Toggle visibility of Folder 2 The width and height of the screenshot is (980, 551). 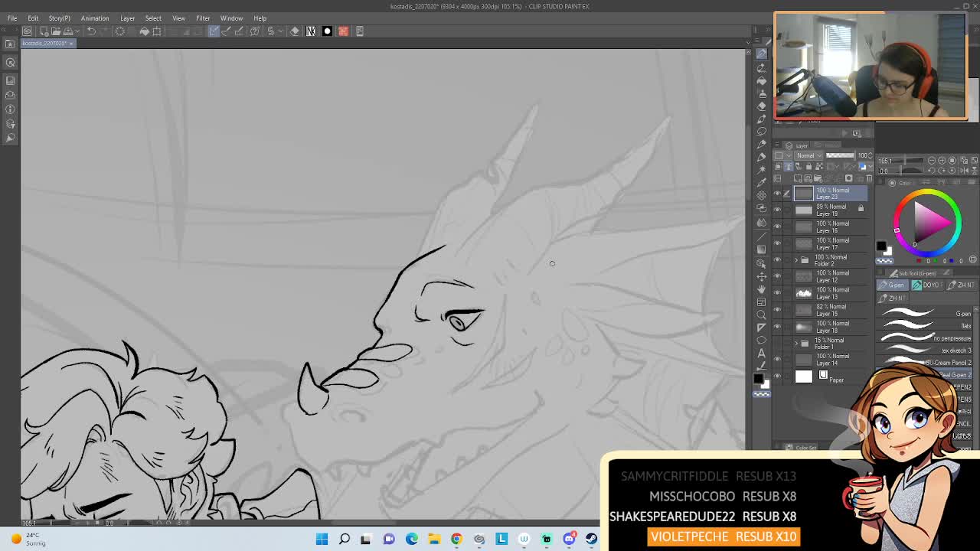pyautogui.click(x=777, y=260)
